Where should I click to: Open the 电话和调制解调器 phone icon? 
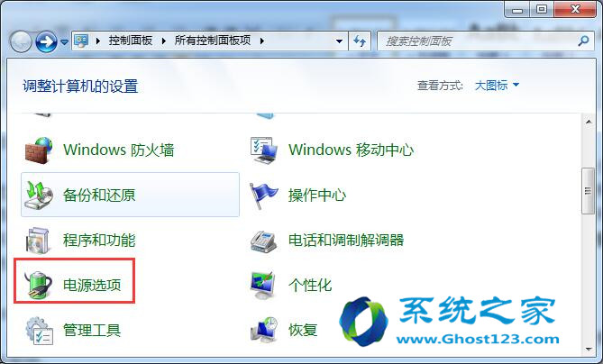click(264, 241)
